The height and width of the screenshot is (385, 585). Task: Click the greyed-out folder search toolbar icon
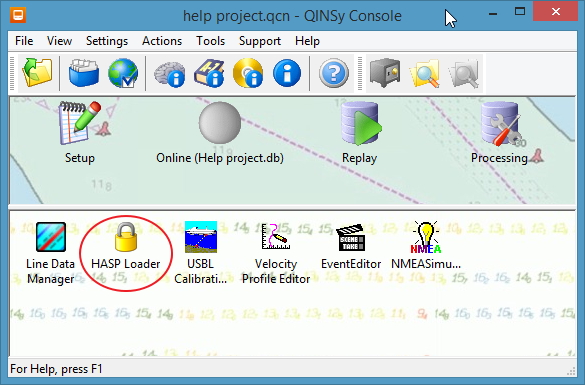464,73
